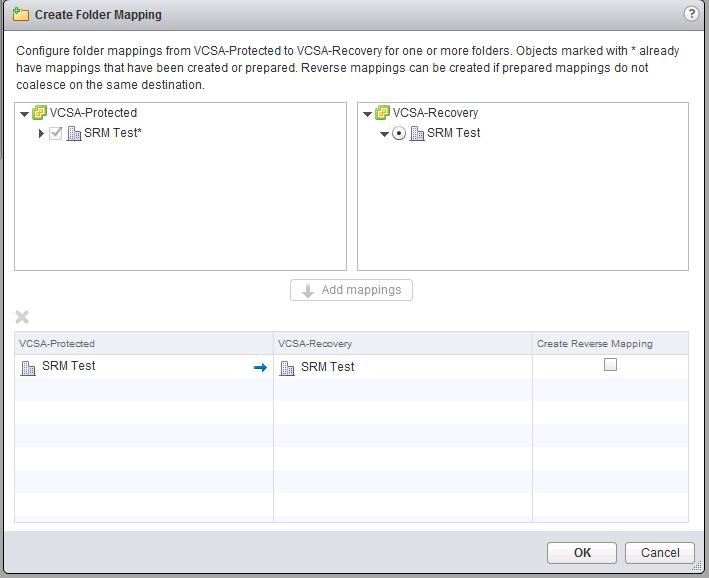Viewport: 709px width, 578px height.
Task: Enable the Create Reverse Mapping checkbox
Action: coord(610,366)
